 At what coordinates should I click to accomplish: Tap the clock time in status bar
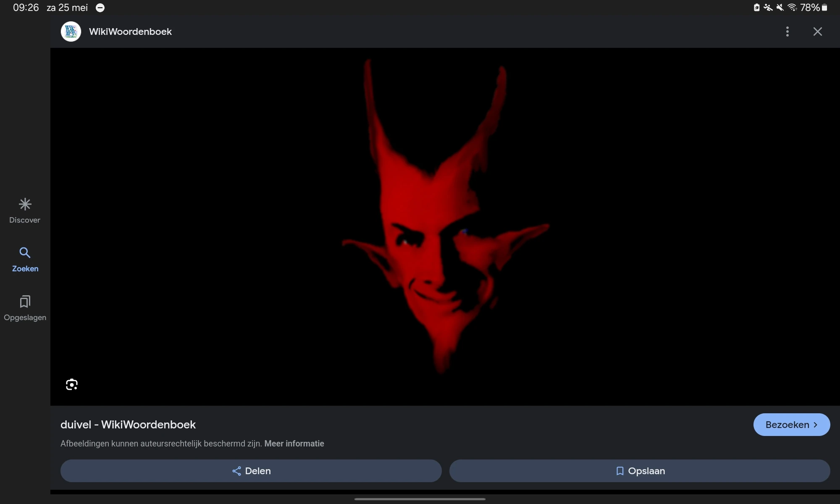coord(26,8)
